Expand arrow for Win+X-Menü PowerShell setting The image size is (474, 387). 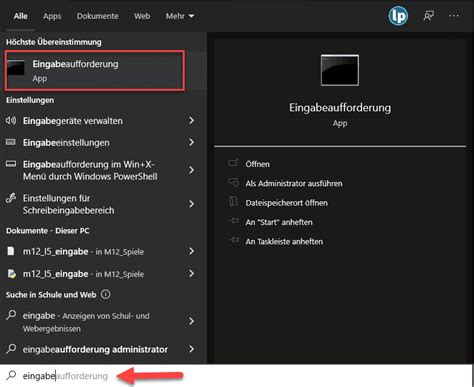tap(191, 170)
